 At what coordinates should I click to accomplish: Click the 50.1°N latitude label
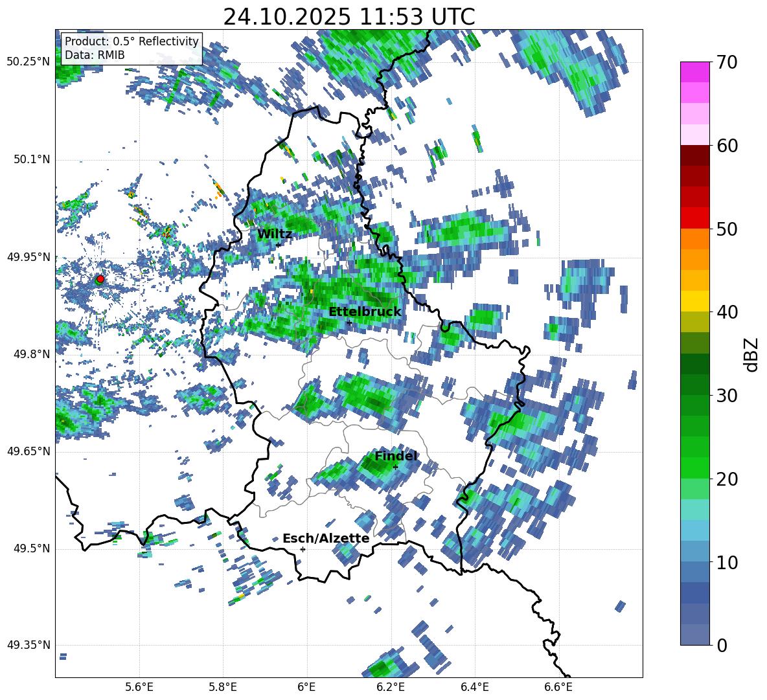[31, 159]
